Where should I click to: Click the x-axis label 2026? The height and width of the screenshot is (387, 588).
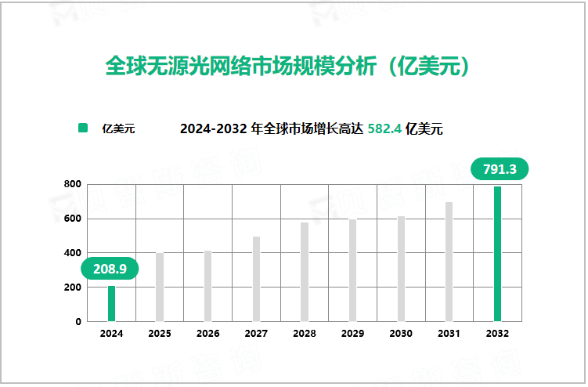207,333
